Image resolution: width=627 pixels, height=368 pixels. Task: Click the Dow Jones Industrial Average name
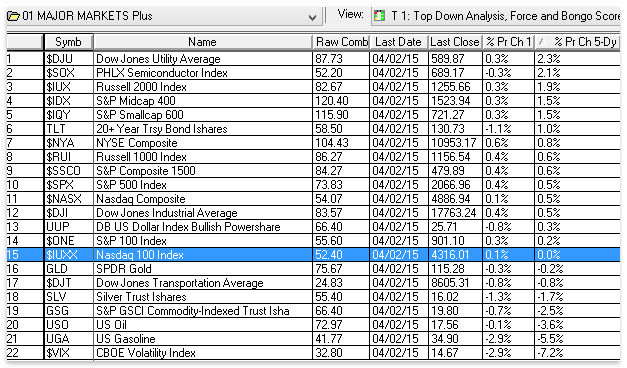click(x=167, y=213)
